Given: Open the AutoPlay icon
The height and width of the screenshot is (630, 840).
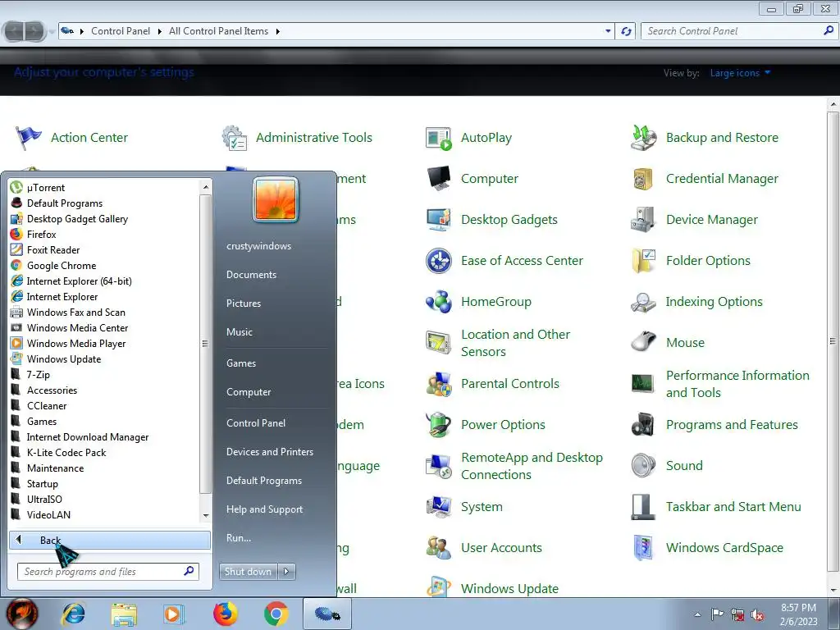Looking at the screenshot, I should (439, 138).
